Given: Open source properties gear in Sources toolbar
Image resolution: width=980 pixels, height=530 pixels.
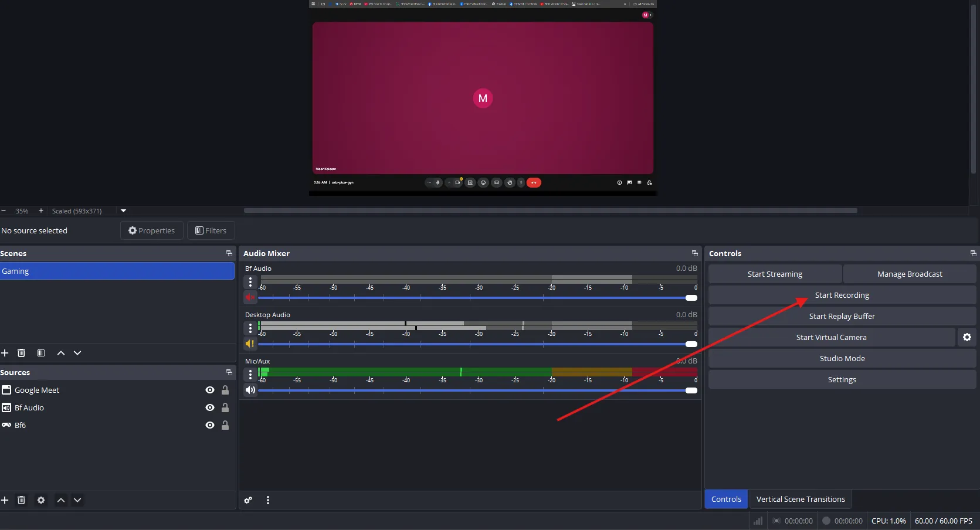Looking at the screenshot, I should (41, 500).
